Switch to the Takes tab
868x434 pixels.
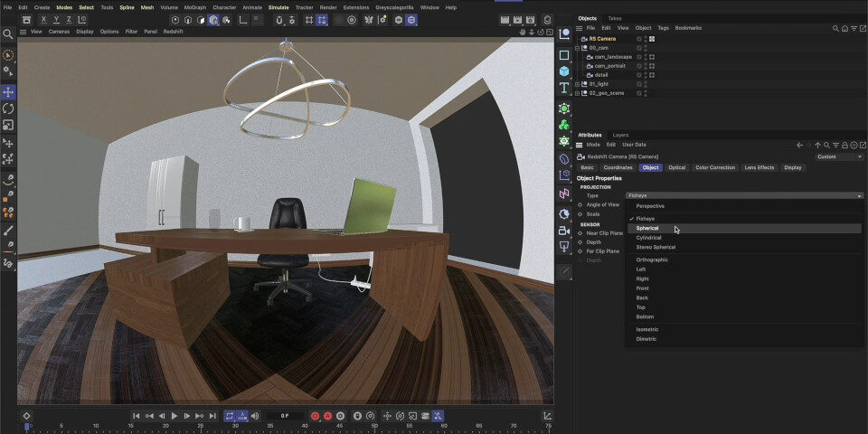[x=615, y=18]
